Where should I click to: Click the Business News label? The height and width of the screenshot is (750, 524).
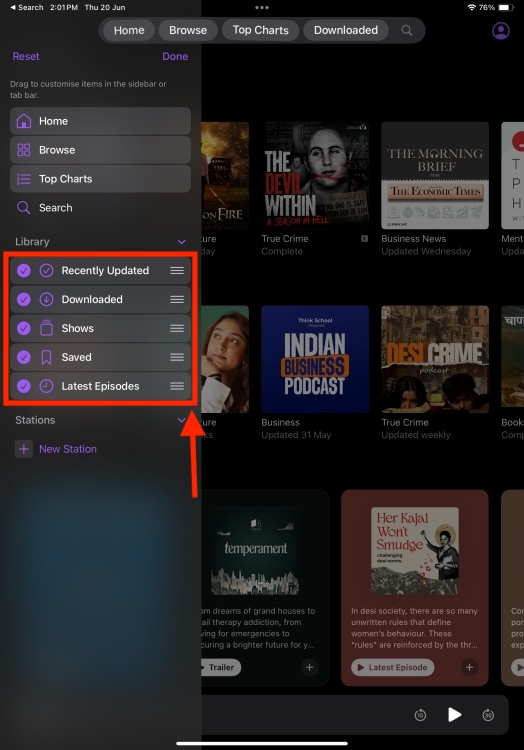414,239
